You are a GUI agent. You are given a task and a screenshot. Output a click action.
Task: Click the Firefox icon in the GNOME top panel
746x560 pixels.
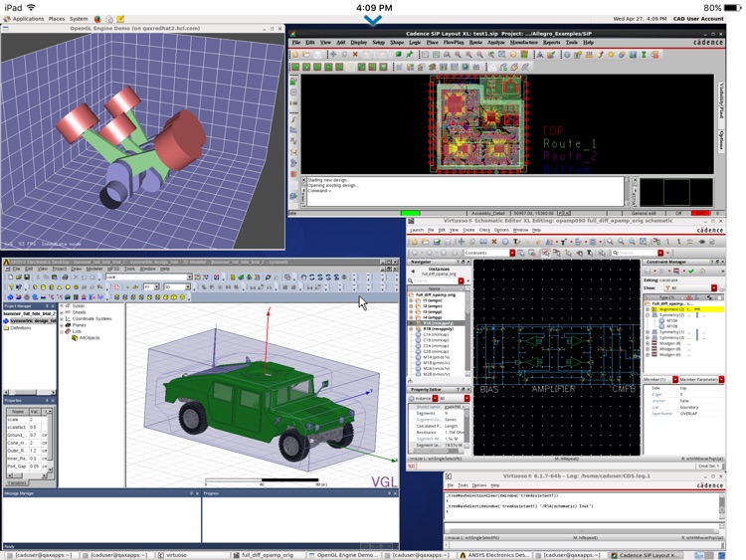click(x=97, y=19)
